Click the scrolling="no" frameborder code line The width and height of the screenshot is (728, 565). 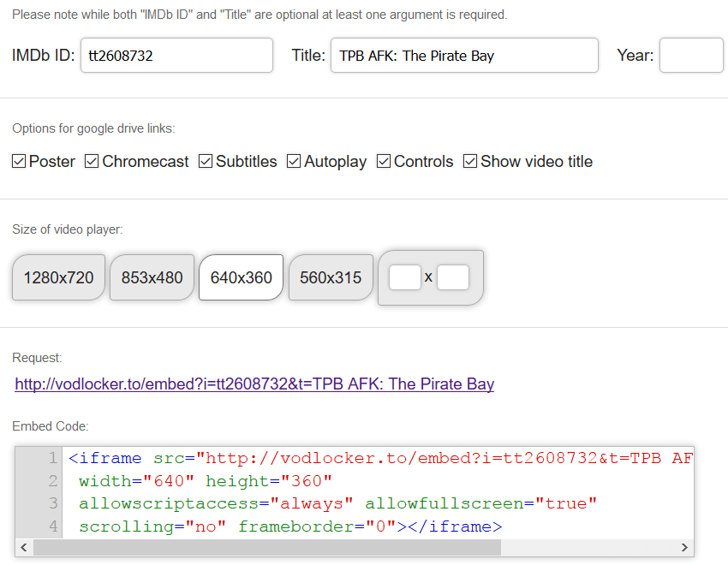click(x=290, y=526)
